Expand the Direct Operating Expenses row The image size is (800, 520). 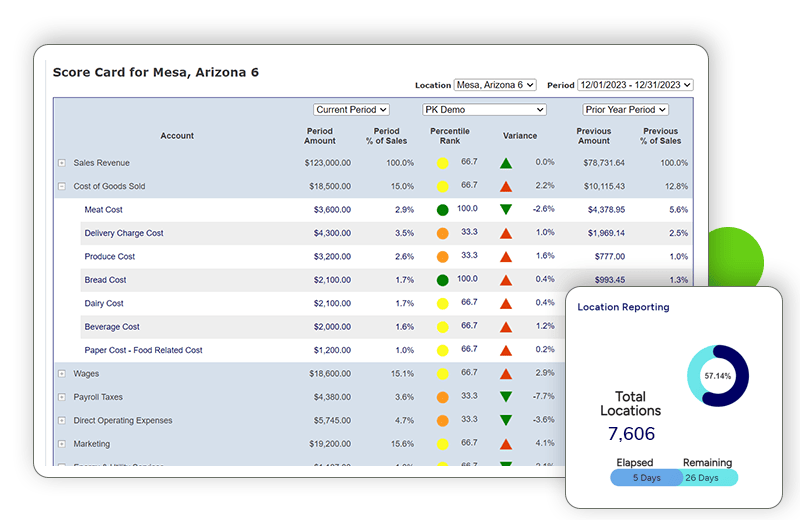coord(62,421)
